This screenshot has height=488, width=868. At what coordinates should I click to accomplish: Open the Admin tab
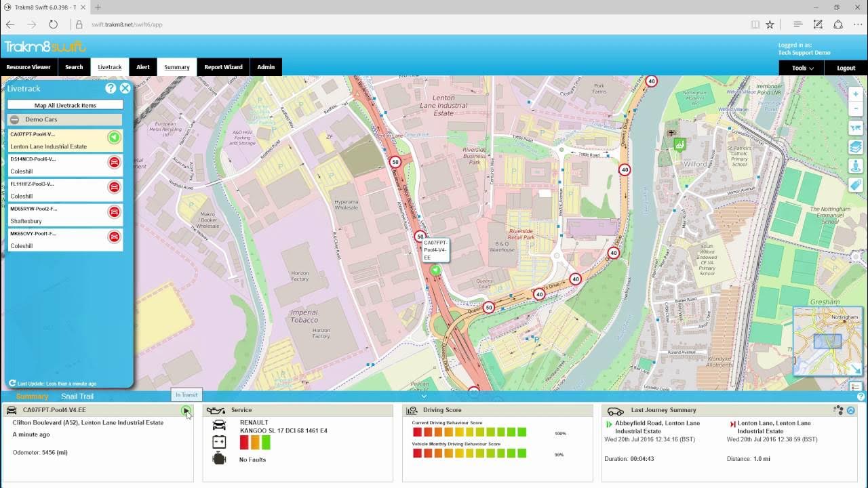(x=266, y=67)
